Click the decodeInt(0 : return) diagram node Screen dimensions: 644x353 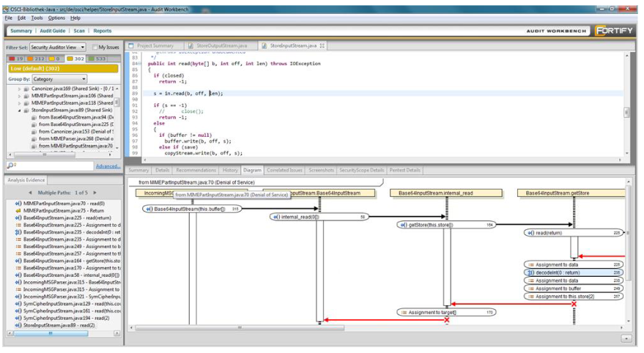coord(558,272)
